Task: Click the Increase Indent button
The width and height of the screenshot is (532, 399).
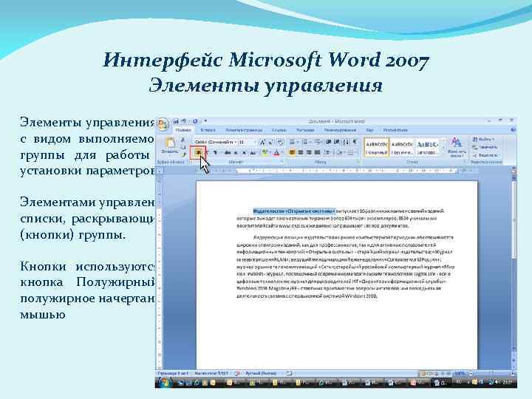Action: (336, 142)
